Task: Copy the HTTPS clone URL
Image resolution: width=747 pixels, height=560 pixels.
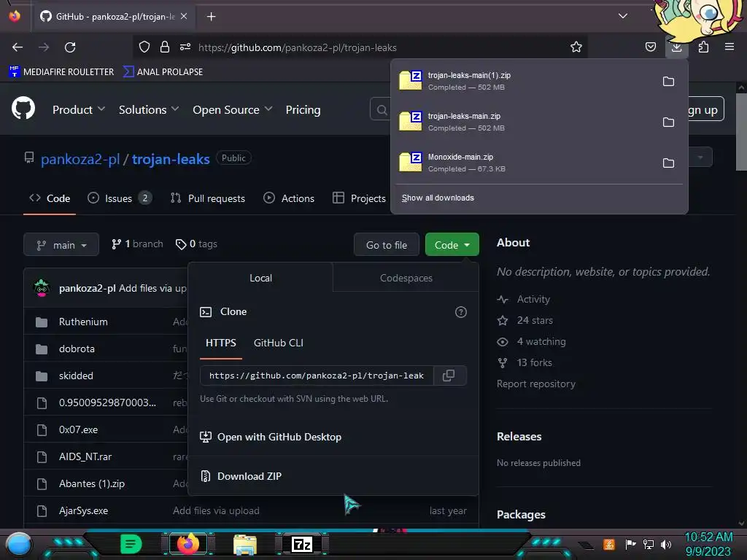Action: click(449, 376)
